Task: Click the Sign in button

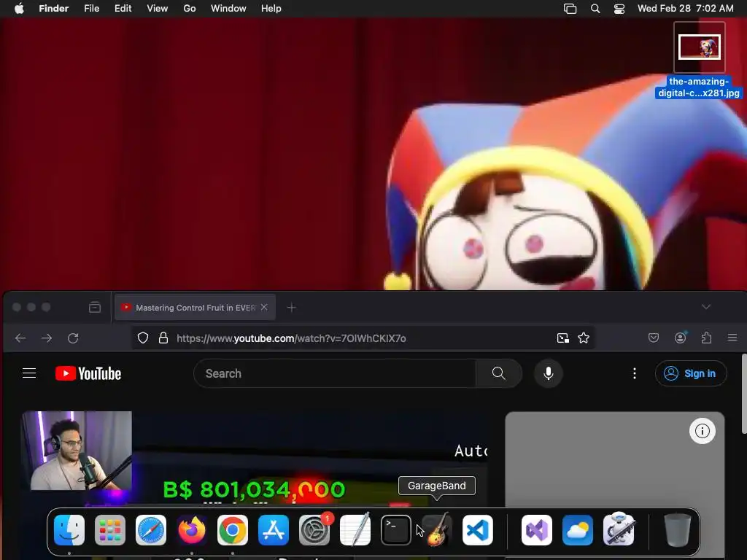Action: (691, 373)
